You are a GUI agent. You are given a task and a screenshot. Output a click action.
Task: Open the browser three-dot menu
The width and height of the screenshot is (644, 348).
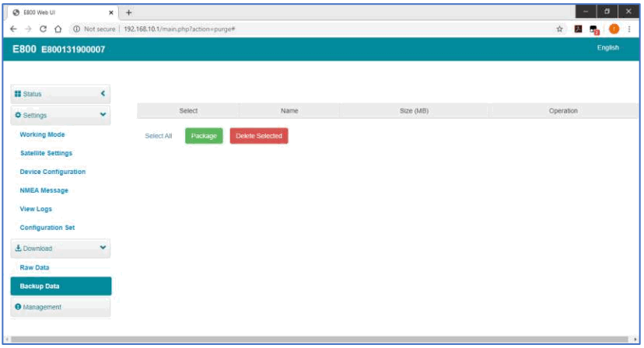(x=629, y=30)
